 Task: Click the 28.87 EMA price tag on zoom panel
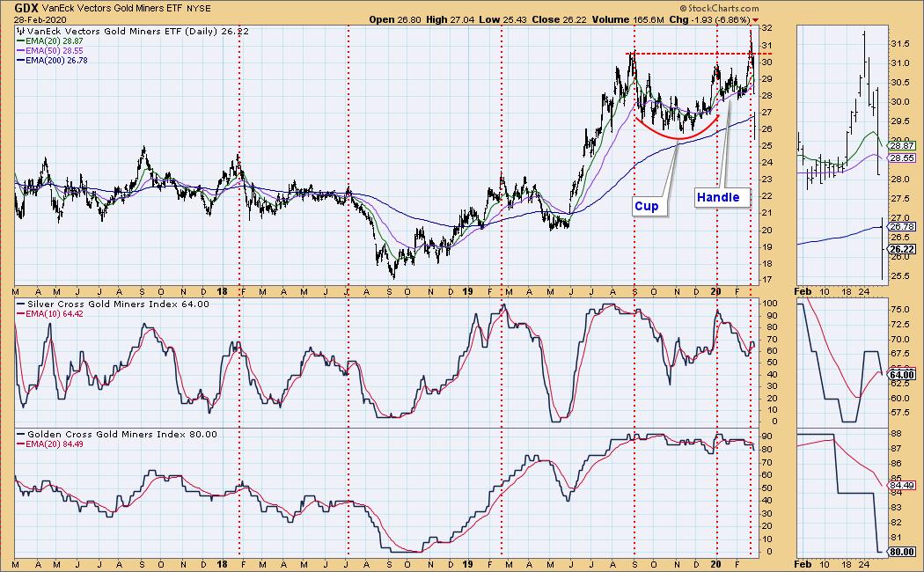point(901,146)
